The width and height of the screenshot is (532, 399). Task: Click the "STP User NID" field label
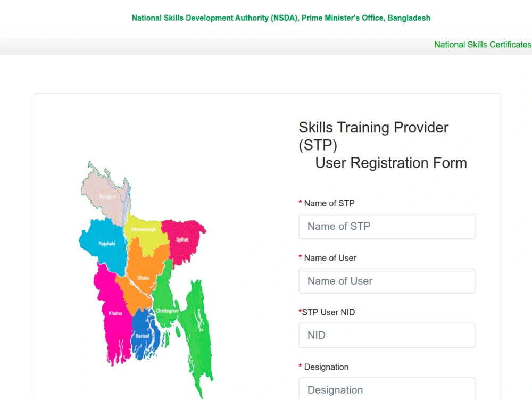click(328, 312)
